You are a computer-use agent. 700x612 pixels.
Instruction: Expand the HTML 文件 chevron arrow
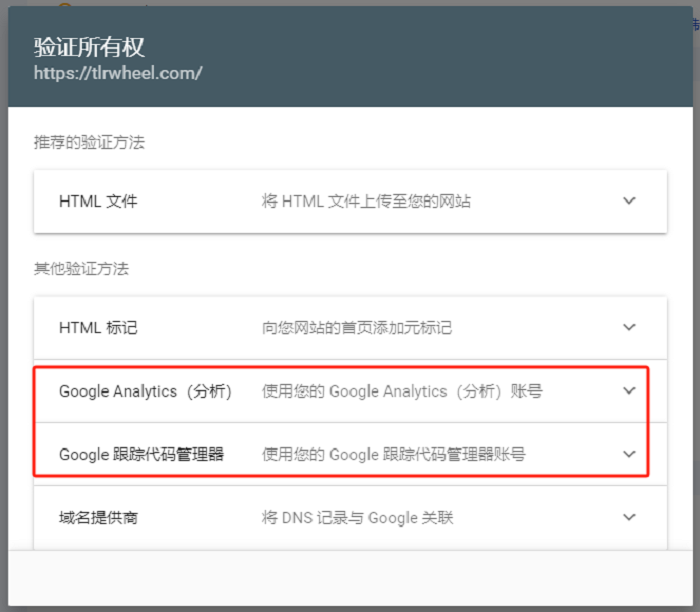coord(629,201)
